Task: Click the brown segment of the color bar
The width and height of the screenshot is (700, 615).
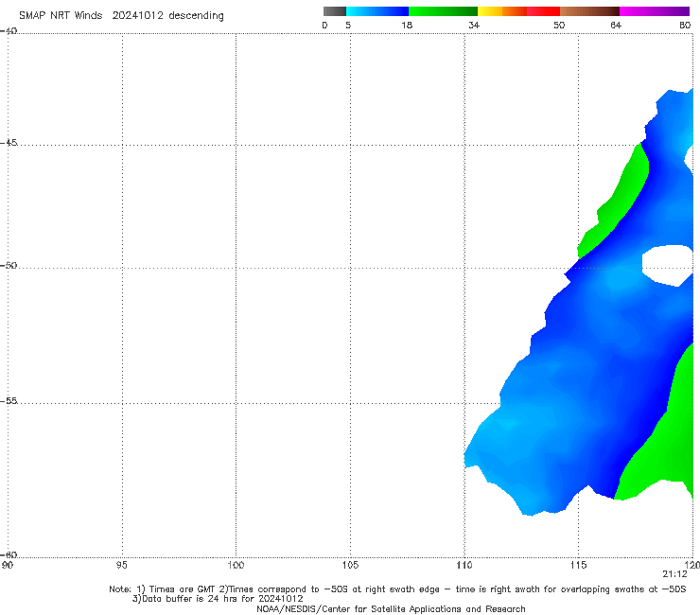Action: tap(589, 11)
